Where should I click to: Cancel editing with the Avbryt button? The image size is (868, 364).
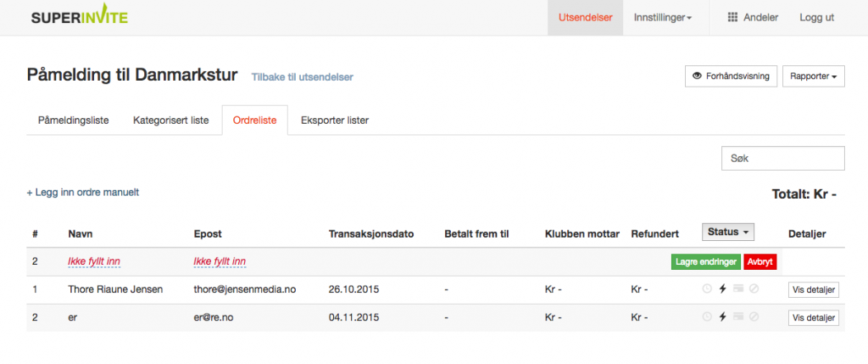(760, 261)
